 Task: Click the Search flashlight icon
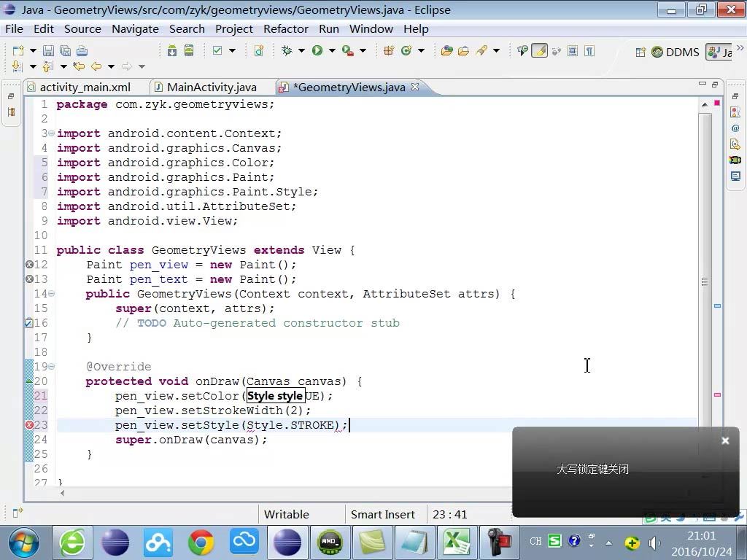point(481,50)
